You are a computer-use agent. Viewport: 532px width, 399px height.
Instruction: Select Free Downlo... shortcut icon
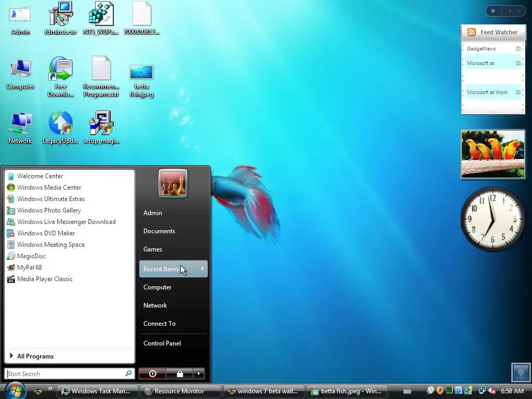click(60, 77)
